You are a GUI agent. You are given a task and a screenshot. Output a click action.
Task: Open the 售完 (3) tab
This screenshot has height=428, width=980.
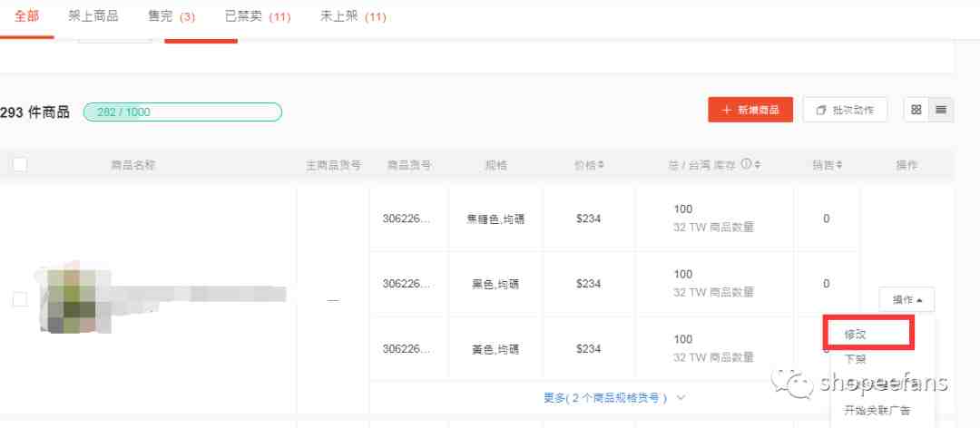click(171, 17)
